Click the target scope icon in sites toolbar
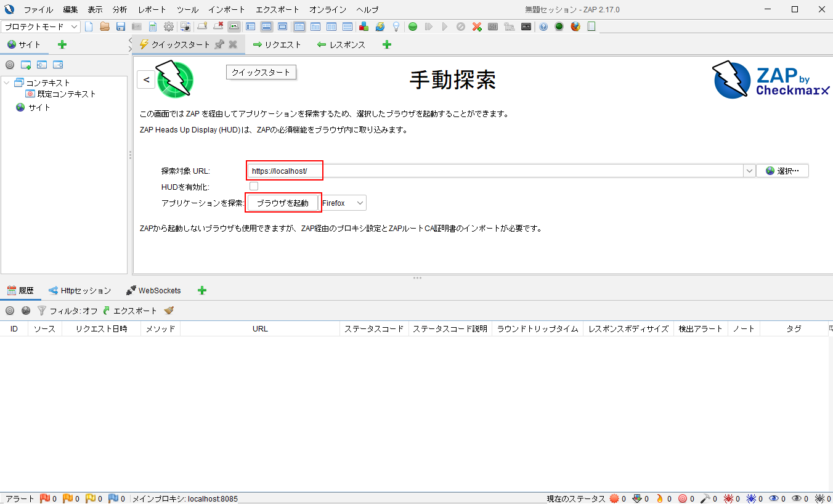The image size is (833, 504). 10,65
